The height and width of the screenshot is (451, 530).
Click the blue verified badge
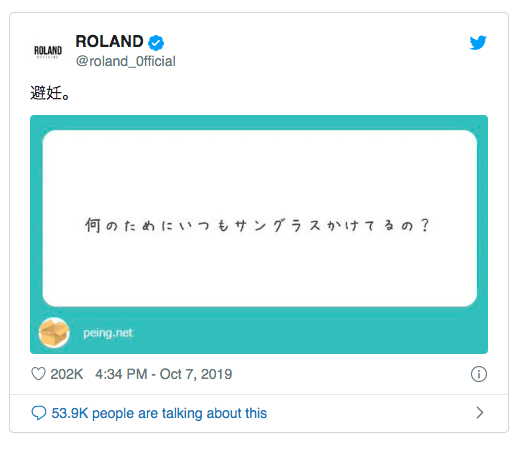pos(156,43)
